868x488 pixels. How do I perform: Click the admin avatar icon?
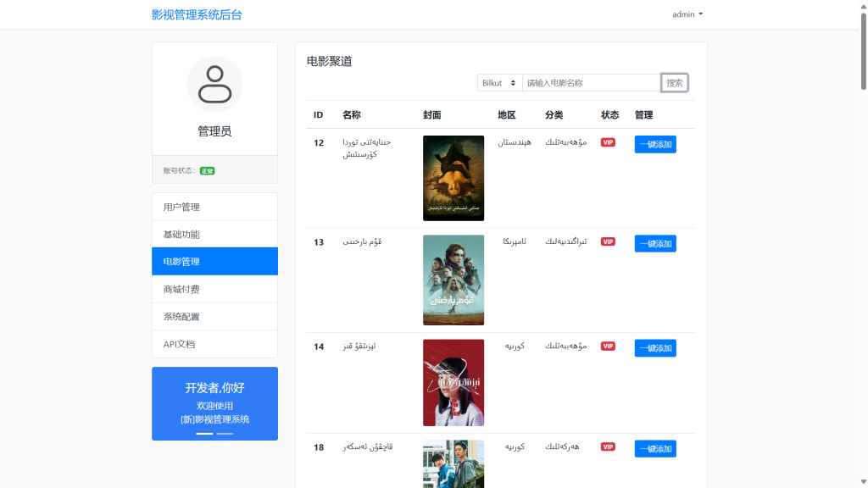[214, 84]
